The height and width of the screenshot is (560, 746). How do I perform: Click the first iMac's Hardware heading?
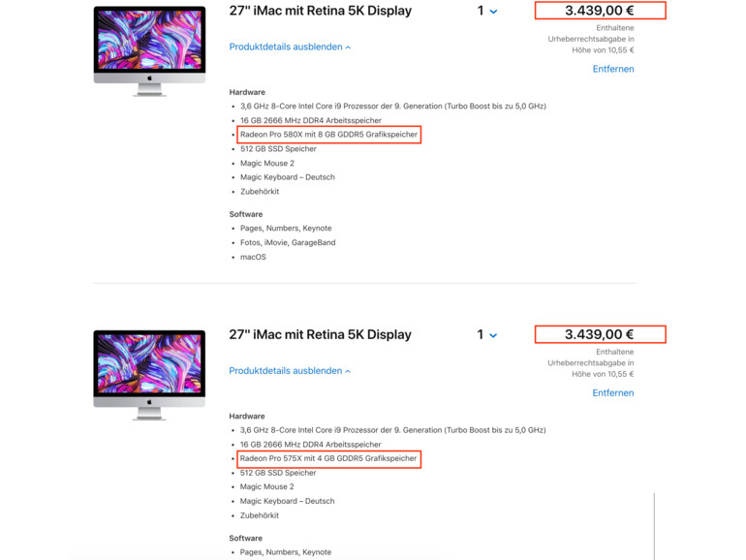click(247, 93)
